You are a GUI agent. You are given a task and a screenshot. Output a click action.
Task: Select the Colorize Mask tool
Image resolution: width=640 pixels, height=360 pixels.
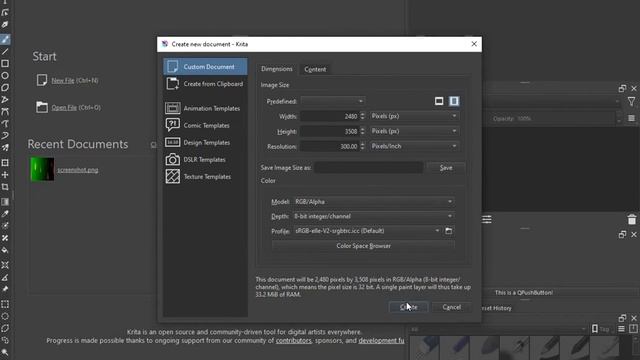pyautogui.click(x=5, y=226)
